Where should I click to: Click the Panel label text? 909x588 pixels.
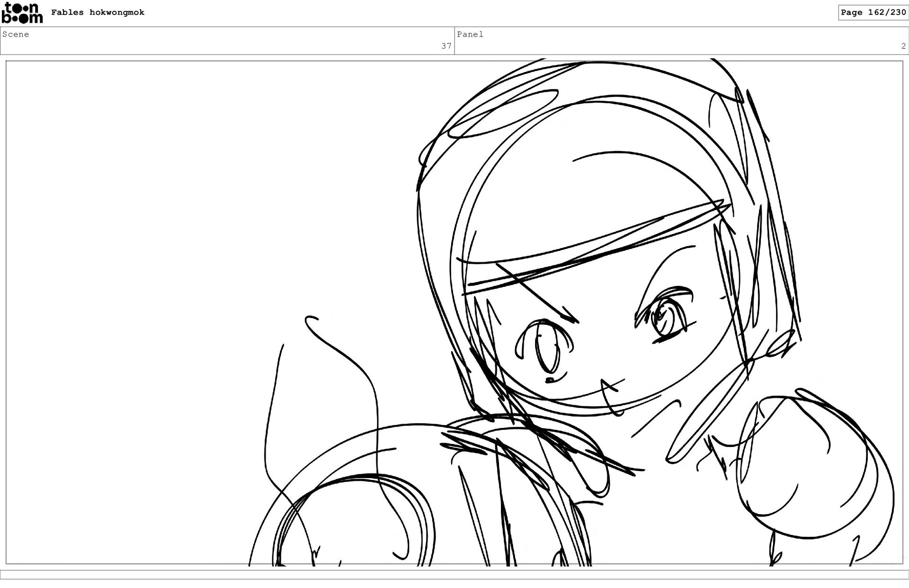[x=470, y=34]
